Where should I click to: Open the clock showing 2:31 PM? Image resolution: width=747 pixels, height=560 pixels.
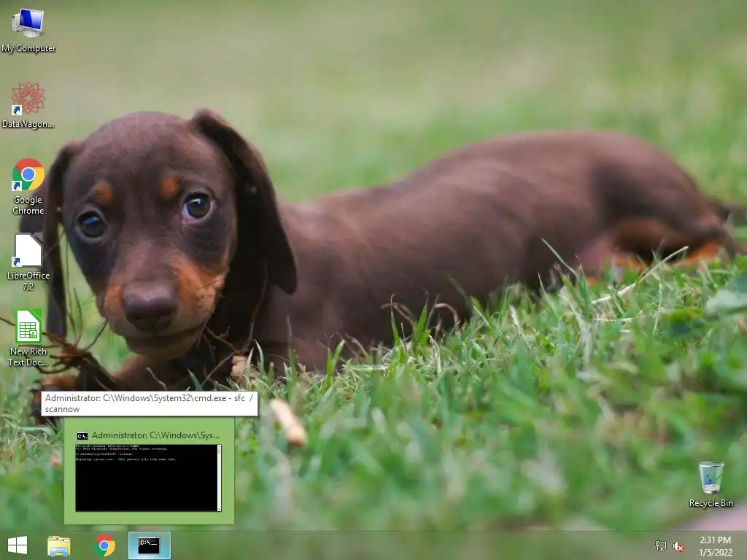pos(715,545)
